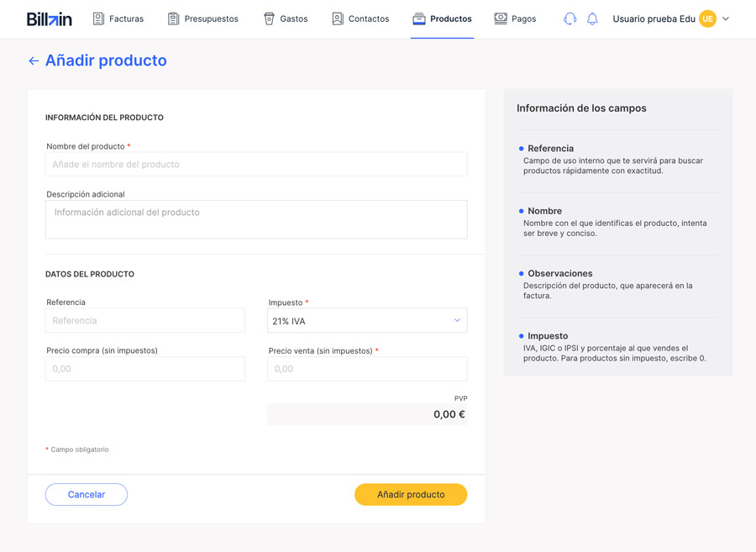Open notifications bell
The height and width of the screenshot is (552, 756).
tap(592, 18)
